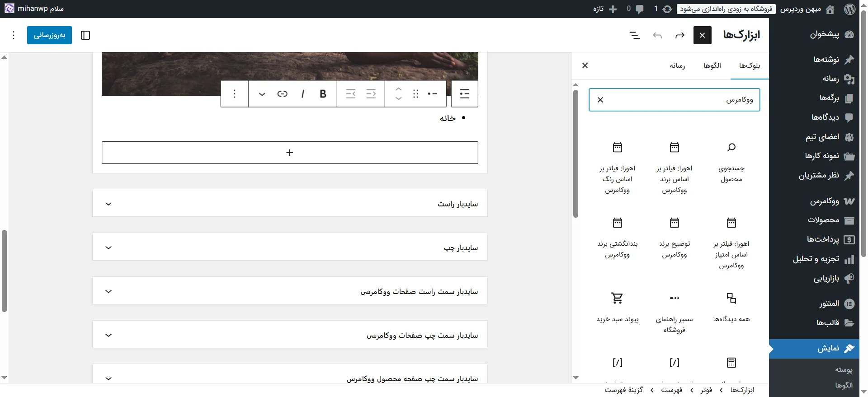Close the inserter panel X icon
This screenshot has height=397, width=868.
tap(585, 66)
